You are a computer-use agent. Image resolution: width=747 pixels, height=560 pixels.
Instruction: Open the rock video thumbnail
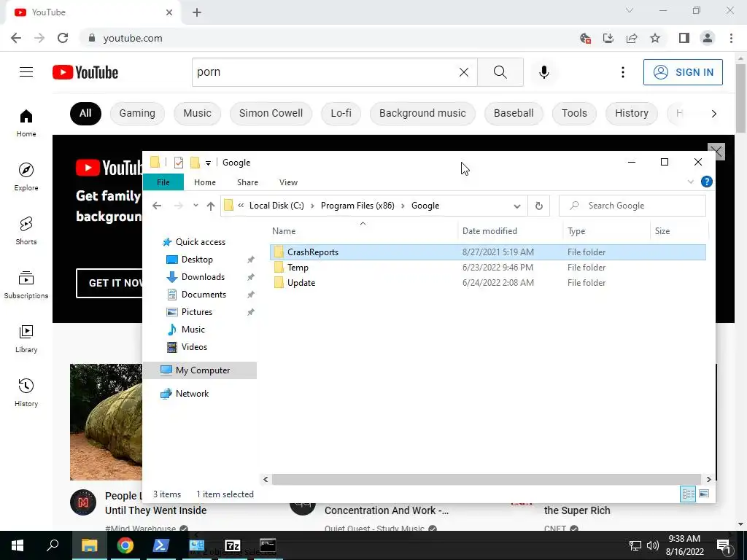click(x=106, y=422)
